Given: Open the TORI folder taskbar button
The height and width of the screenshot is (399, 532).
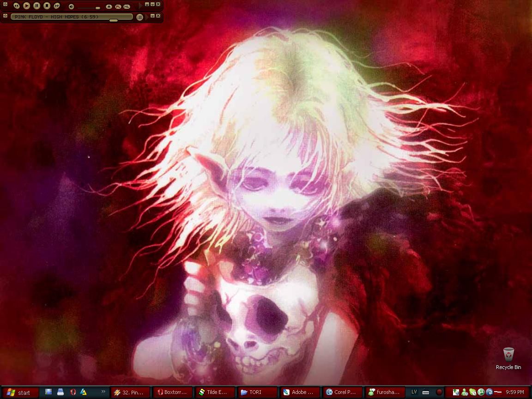Looking at the screenshot, I should point(258,392).
